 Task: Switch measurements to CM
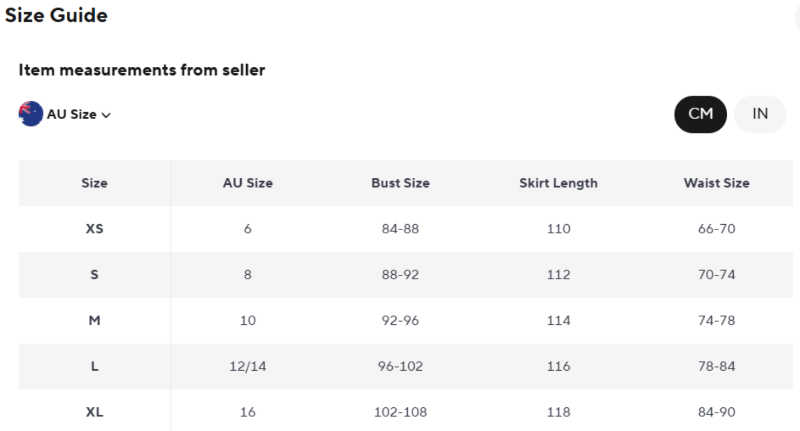pyautogui.click(x=700, y=114)
